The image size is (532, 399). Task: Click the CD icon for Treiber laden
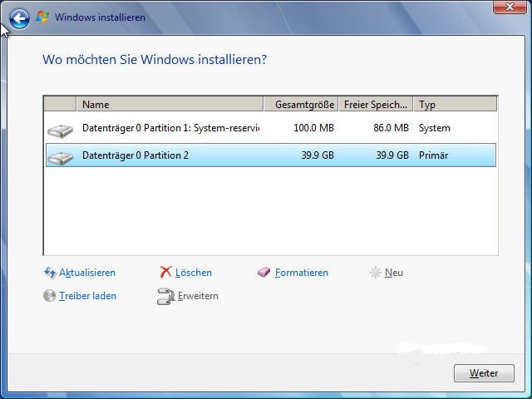[50, 296]
